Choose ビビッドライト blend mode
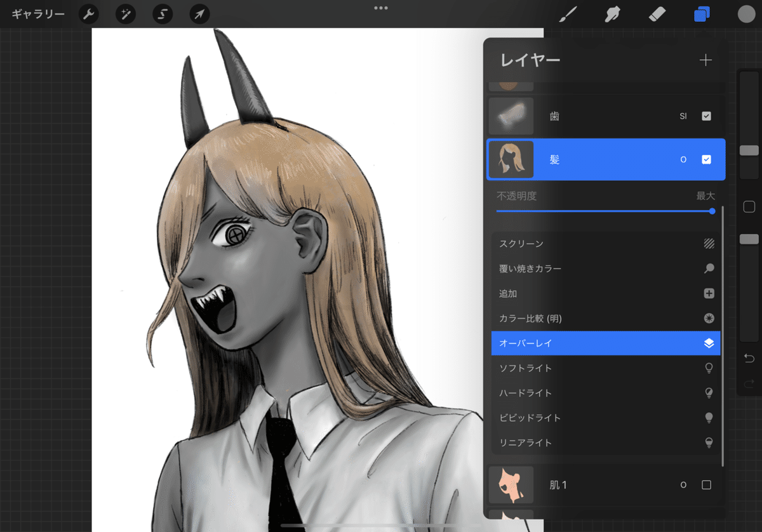 click(x=606, y=418)
